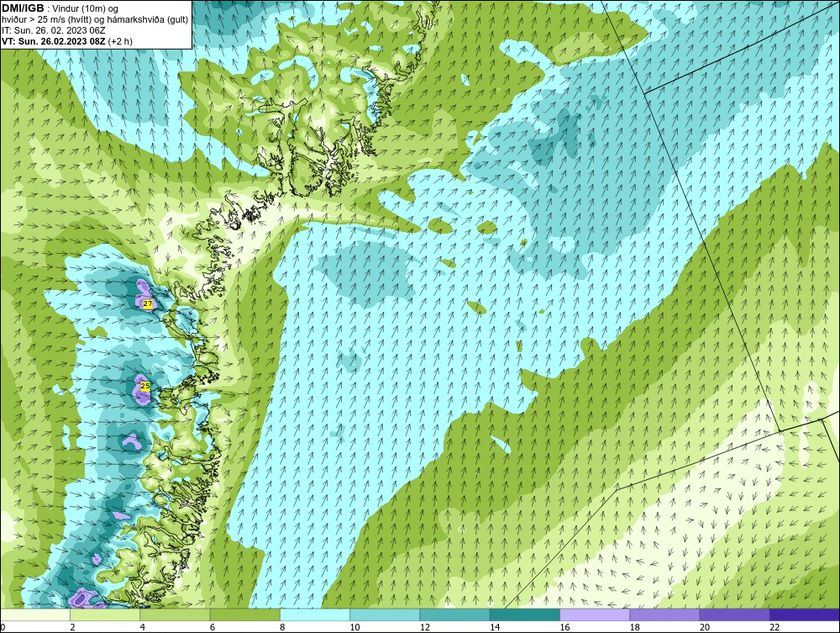The image size is (840, 633).
Task: Select the 12–14 m/s legend color
Action: [454, 615]
